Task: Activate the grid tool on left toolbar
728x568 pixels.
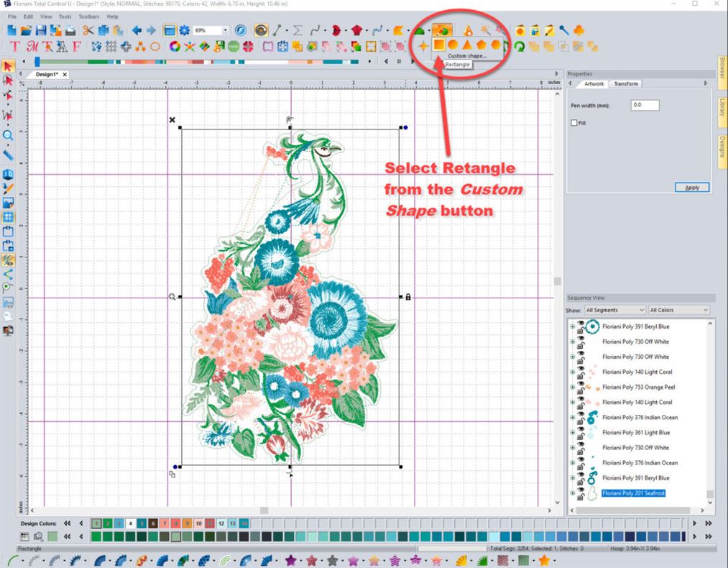Action: 9,215
